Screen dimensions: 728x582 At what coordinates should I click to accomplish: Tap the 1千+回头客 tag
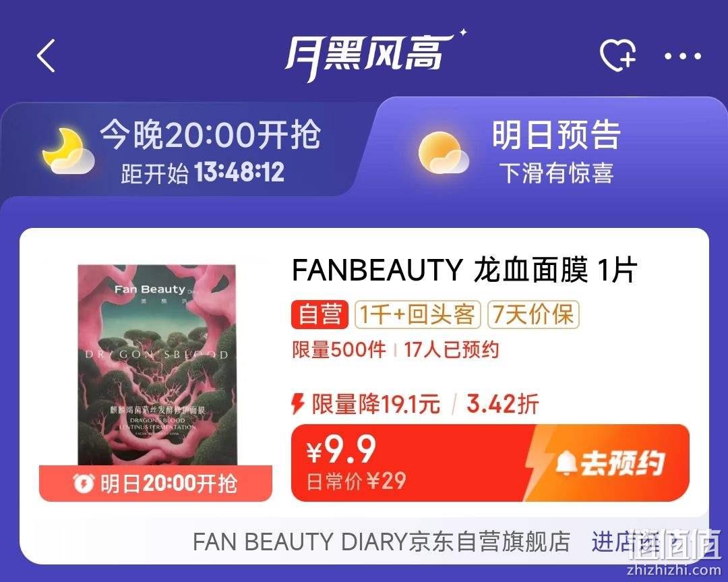417,314
